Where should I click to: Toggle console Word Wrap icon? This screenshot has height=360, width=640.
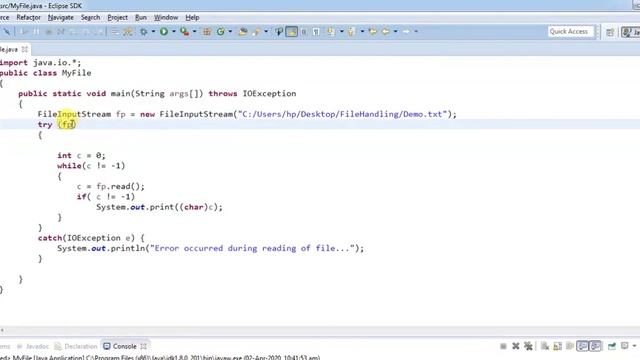point(570,347)
